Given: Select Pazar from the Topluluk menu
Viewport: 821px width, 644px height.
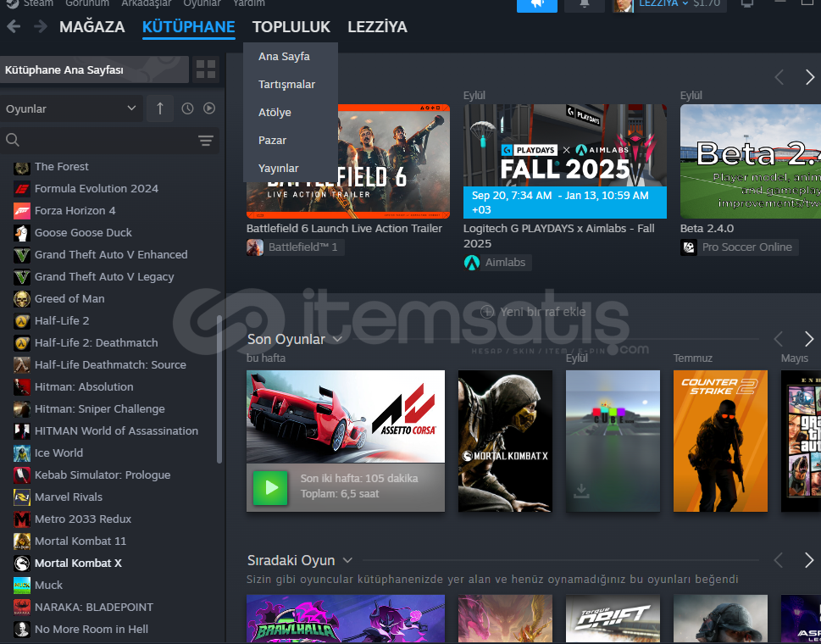Looking at the screenshot, I should coord(272,141).
